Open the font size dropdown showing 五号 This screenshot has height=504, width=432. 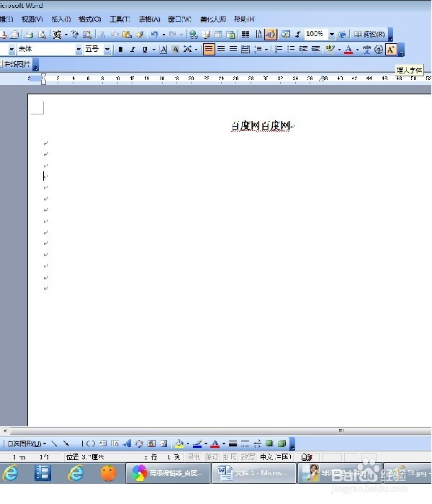(107, 49)
